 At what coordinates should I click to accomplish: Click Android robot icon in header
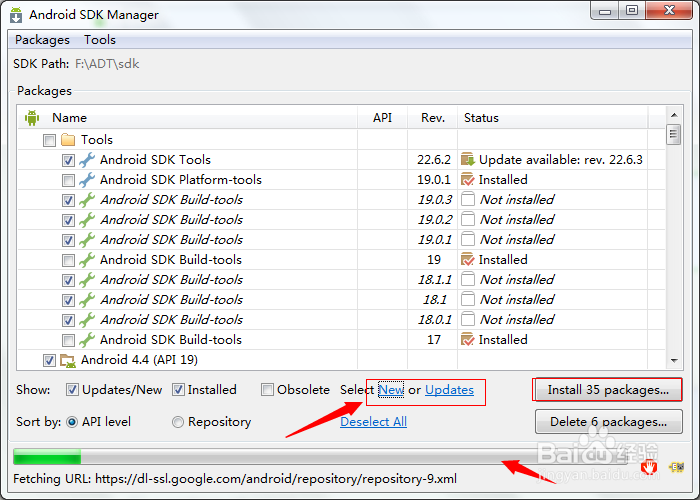(x=32, y=118)
